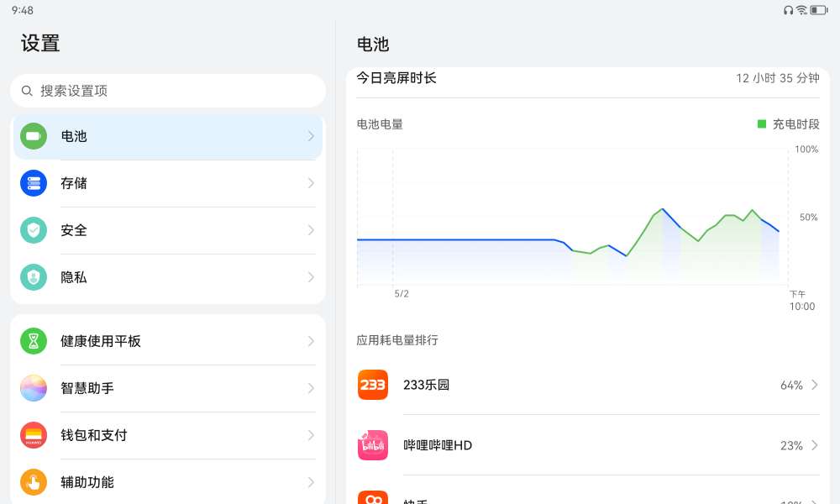Click the 哔哩哔哩HD app icon
The height and width of the screenshot is (504, 840).
click(x=373, y=445)
